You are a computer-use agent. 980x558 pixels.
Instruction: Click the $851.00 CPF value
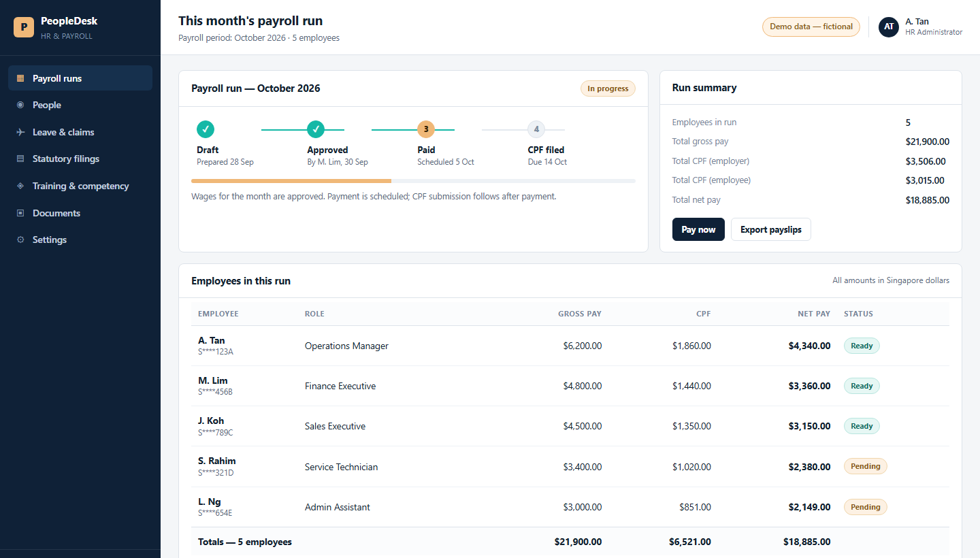tap(695, 507)
